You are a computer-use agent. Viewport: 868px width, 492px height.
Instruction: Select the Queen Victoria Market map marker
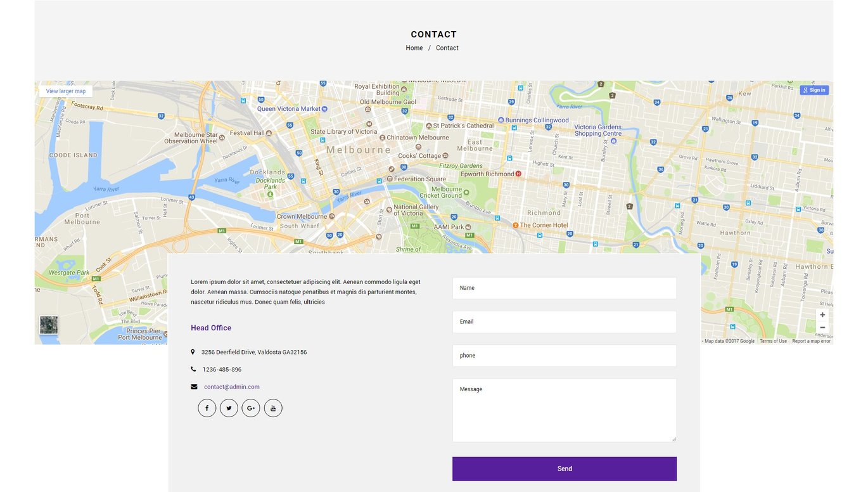click(324, 109)
